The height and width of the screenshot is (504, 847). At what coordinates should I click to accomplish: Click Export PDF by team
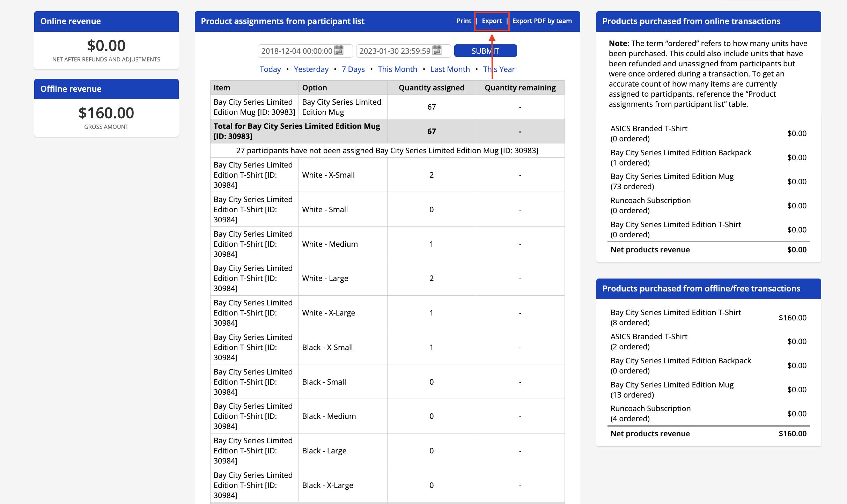(542, 21)
